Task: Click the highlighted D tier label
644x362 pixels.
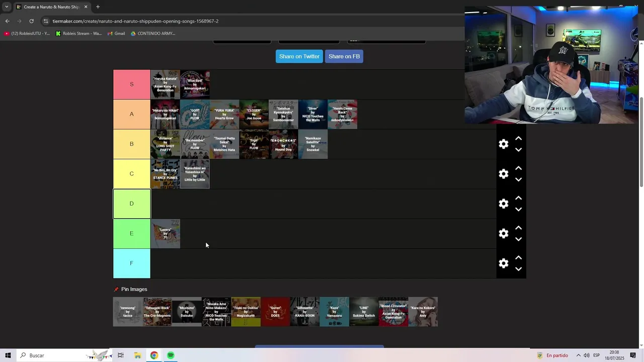Action: click(x=132, y=204)
